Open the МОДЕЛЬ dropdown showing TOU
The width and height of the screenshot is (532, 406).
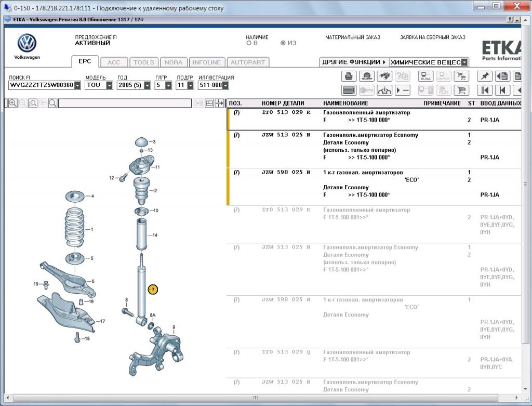click(x=109, y=85)
